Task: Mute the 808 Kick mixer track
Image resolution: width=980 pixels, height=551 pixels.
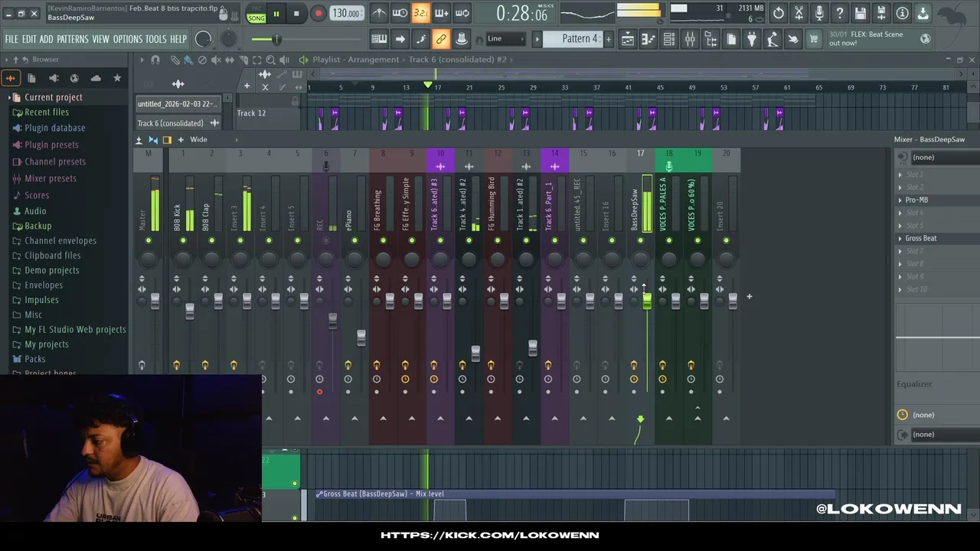Action: click(x=183, y=241)
